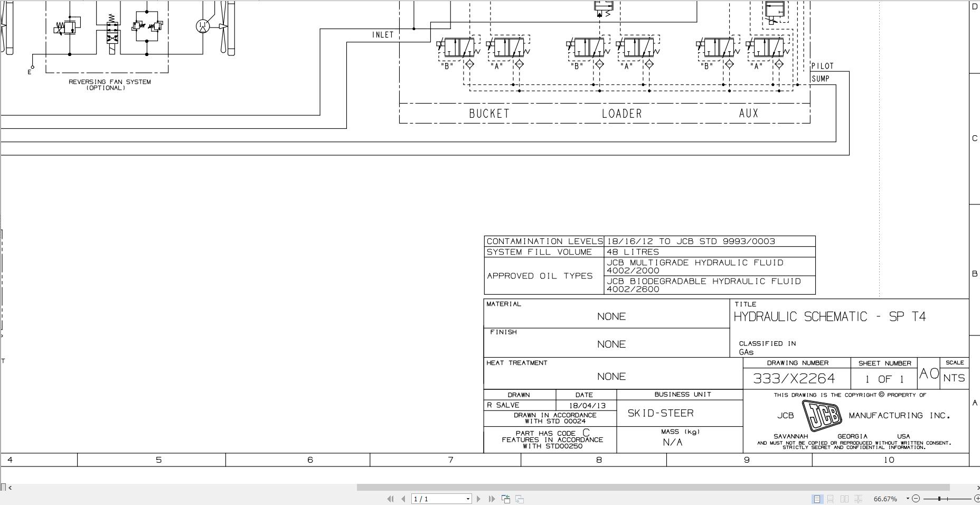The width and height of the screenshot is (980, 505).
Task: Click the BUCKET valve label
Action: [489, 114]
